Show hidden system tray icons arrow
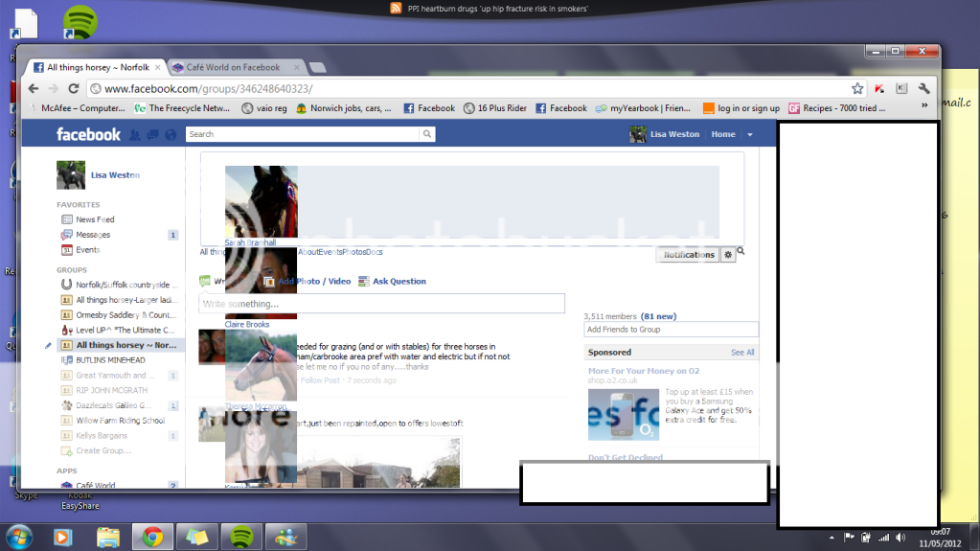The height and width of the screenshot is (551, 980). click(832, 538)
